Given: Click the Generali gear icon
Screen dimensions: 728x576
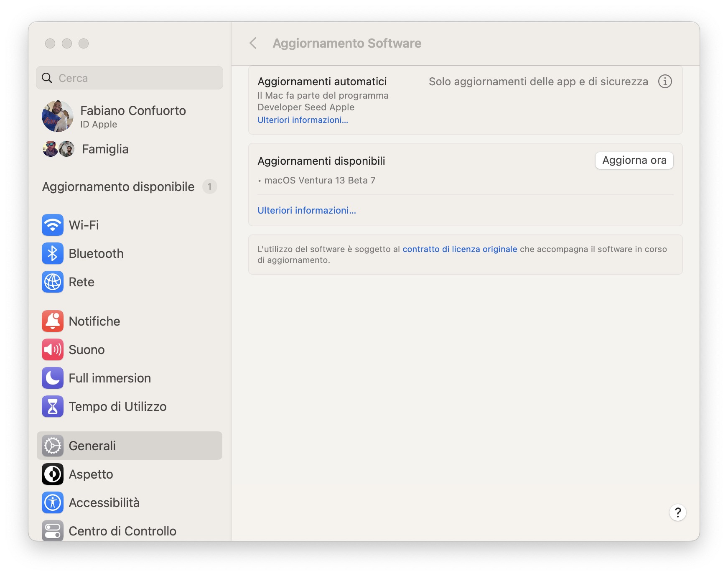Looking at the screenshot, I should click(x=53, y=446).
